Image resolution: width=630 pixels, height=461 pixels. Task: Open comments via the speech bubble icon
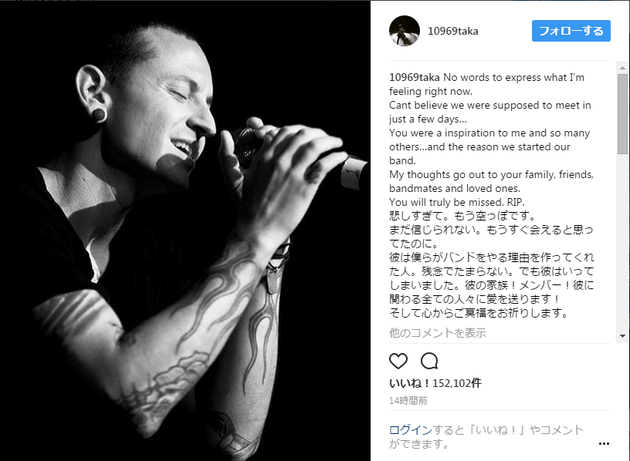coord(429,361)
